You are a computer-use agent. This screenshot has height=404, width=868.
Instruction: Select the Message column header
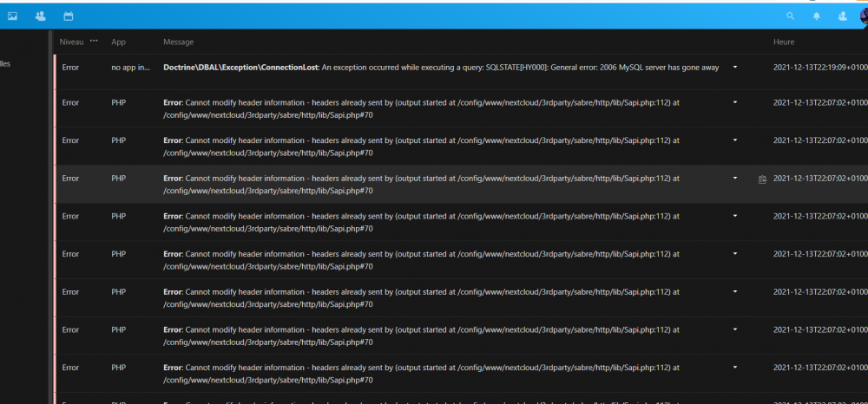coord(178,42)
